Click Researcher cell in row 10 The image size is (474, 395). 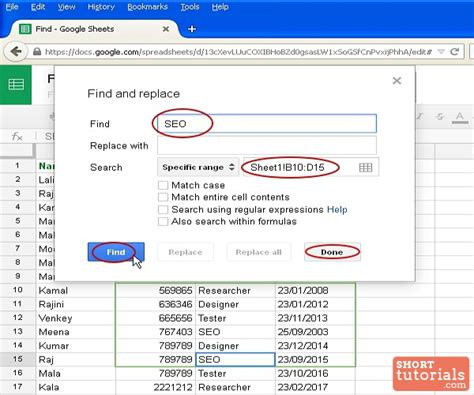tap(235, 290)
